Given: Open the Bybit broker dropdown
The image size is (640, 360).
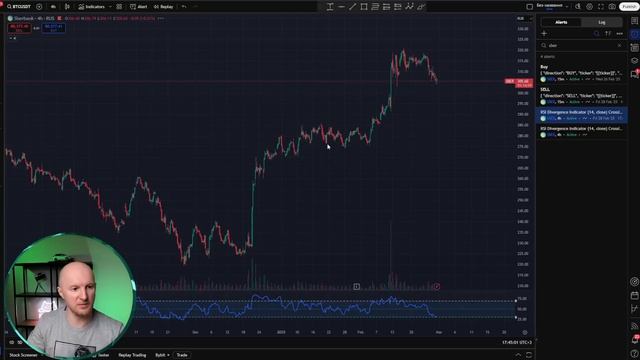Looking at the screenshot, I should coord(162,355).
